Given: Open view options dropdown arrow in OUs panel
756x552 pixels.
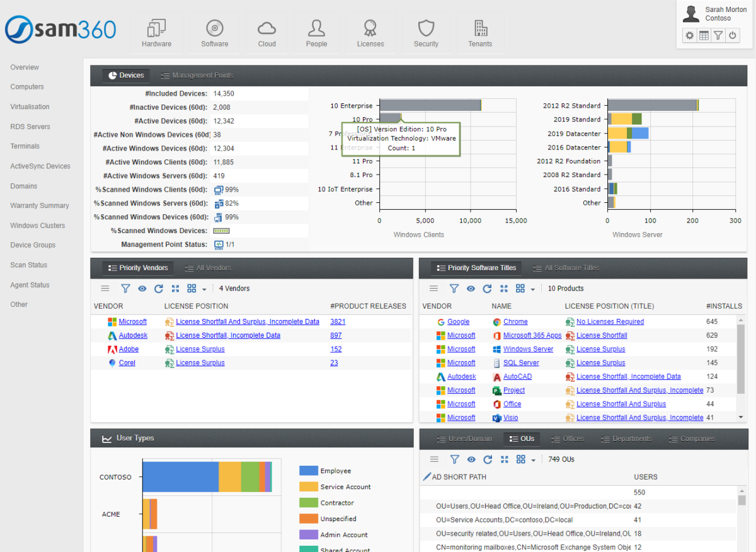Looking at the screenshot, I should point(533,459).
